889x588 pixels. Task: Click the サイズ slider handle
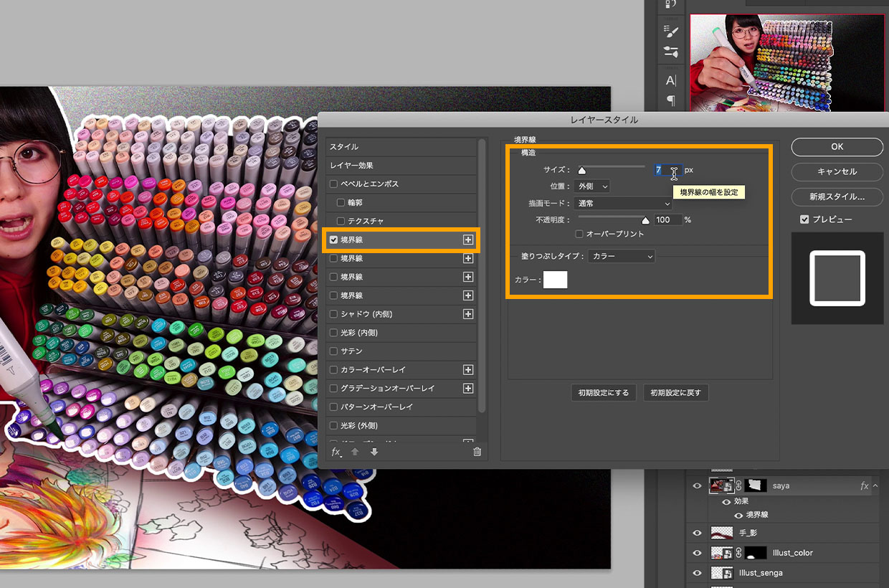[582, 171]
